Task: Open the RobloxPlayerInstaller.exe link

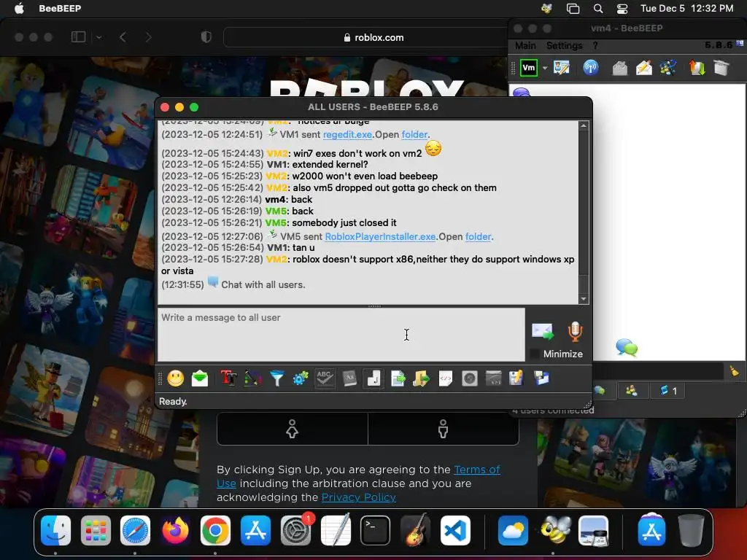Action: coord(380,237)
